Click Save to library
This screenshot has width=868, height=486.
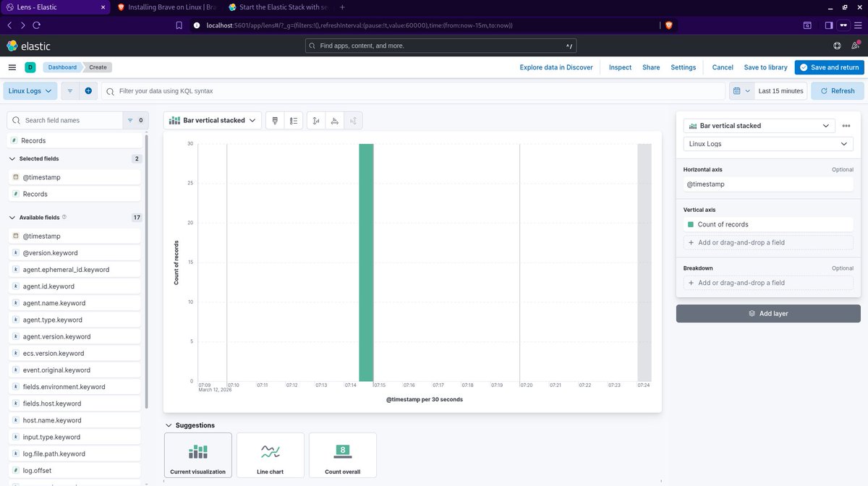point(765,67)
